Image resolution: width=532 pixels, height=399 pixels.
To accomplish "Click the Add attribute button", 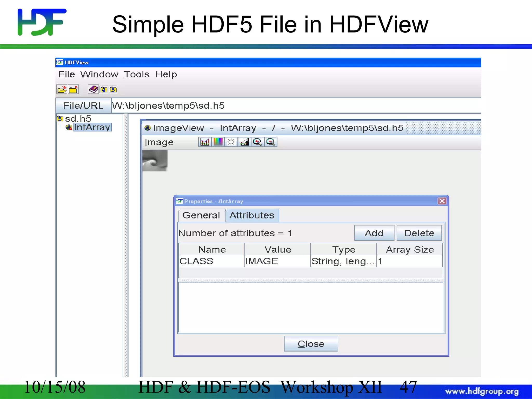I will (x=374, y=233).
